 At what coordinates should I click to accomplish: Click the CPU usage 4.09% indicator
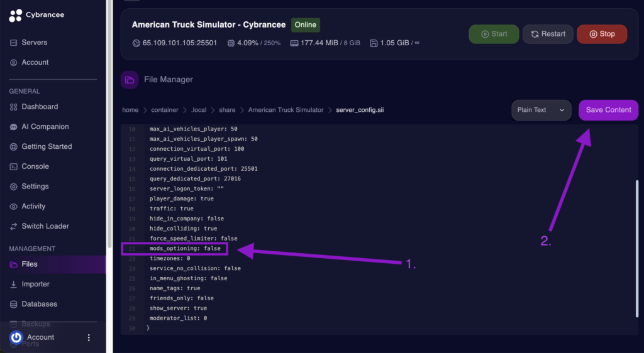(254, 43)
